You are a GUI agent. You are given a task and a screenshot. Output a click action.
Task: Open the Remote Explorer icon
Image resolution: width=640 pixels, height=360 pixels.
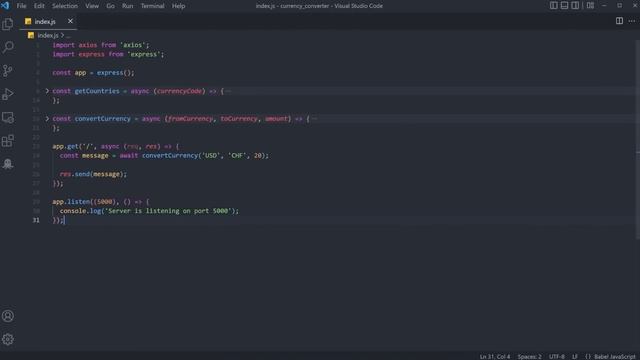pyautogui.click(x=8, y=118)
